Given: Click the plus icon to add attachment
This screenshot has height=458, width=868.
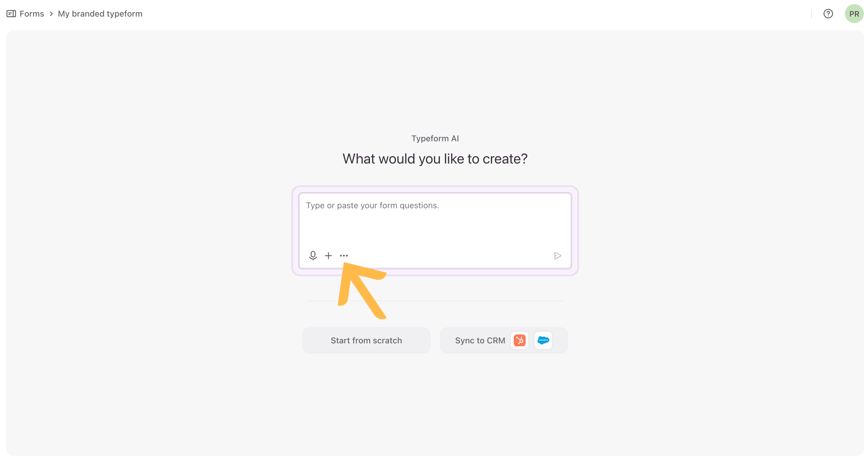Looking at the screenshot, I should click(x=328, y=256).
